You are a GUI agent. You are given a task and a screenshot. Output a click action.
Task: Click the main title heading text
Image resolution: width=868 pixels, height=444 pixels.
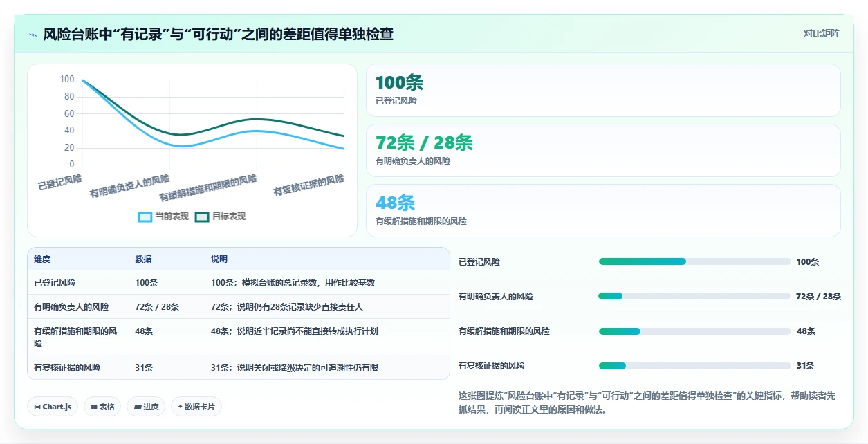pos(218,34)
